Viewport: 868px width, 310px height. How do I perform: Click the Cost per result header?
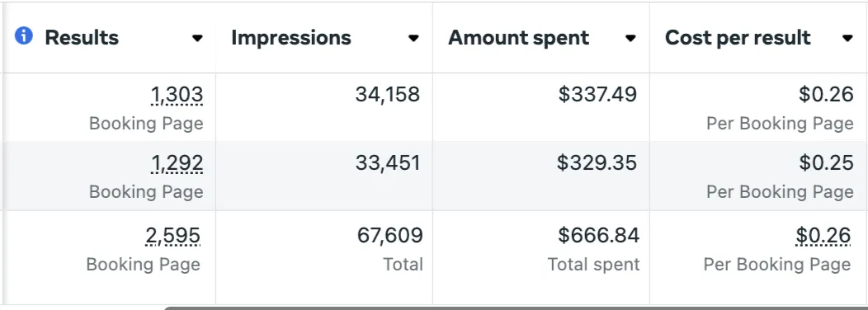[738, 38]
